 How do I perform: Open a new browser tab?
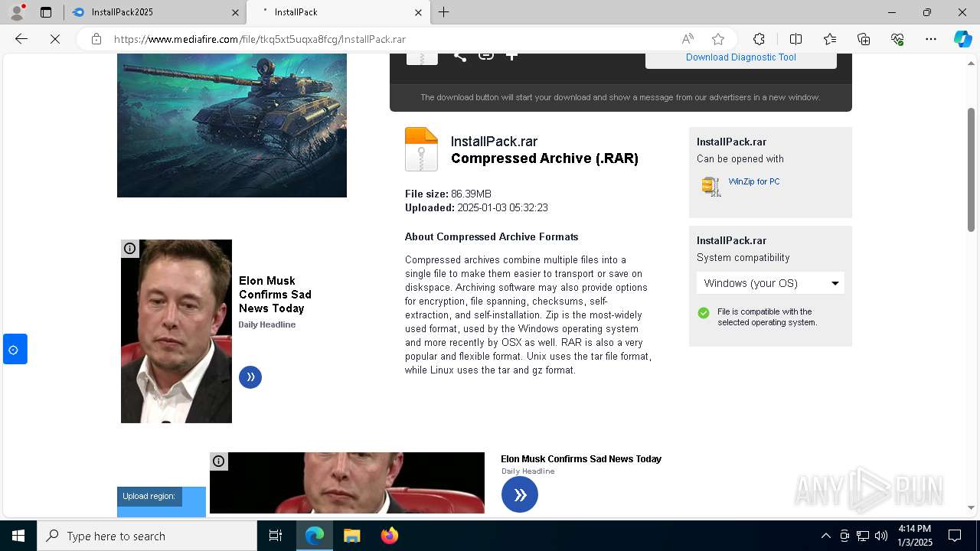(444, 12)
